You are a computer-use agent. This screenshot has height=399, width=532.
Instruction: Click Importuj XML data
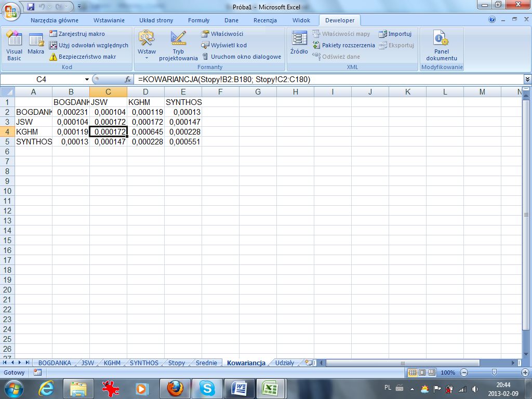point(395,34)
